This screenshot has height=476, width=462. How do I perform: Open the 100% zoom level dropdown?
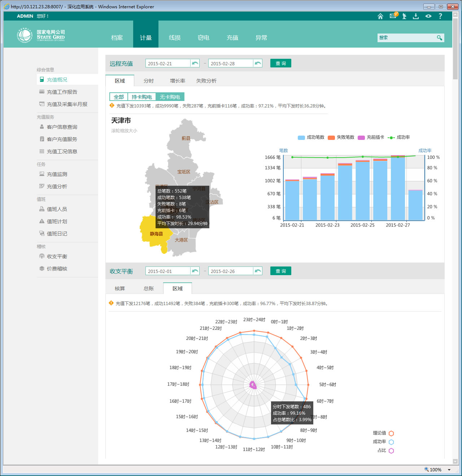[x=449, y=470]
